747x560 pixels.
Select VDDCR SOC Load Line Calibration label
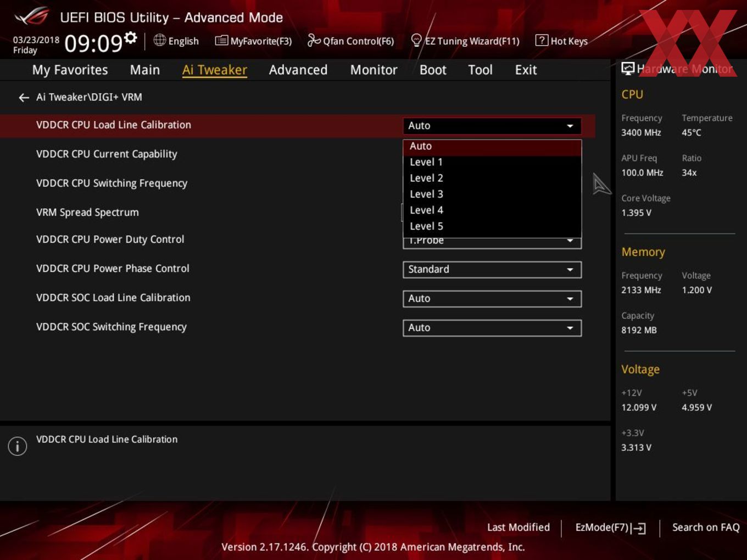pos(113,298)
